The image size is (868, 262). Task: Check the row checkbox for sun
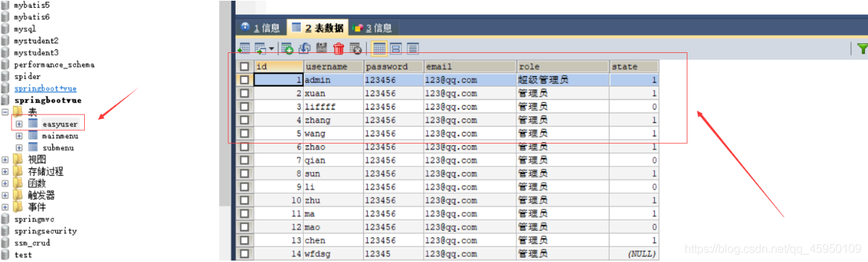244,173
